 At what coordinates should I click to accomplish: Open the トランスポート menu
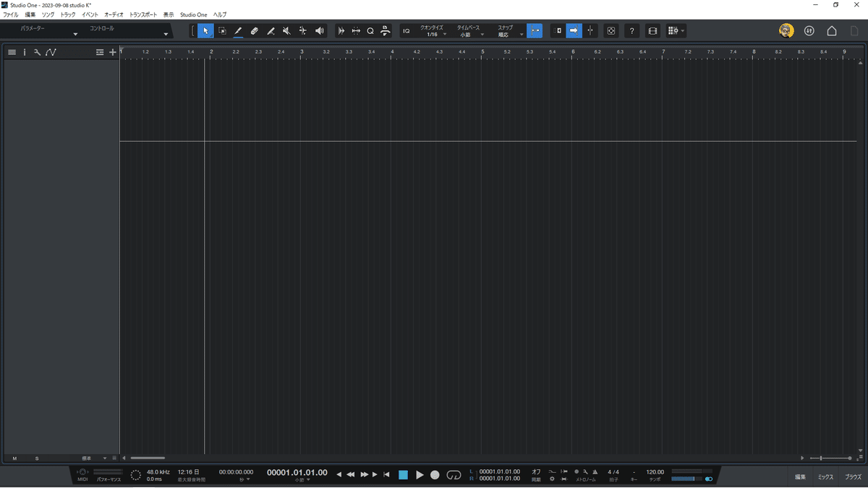(x=143, y=14)
